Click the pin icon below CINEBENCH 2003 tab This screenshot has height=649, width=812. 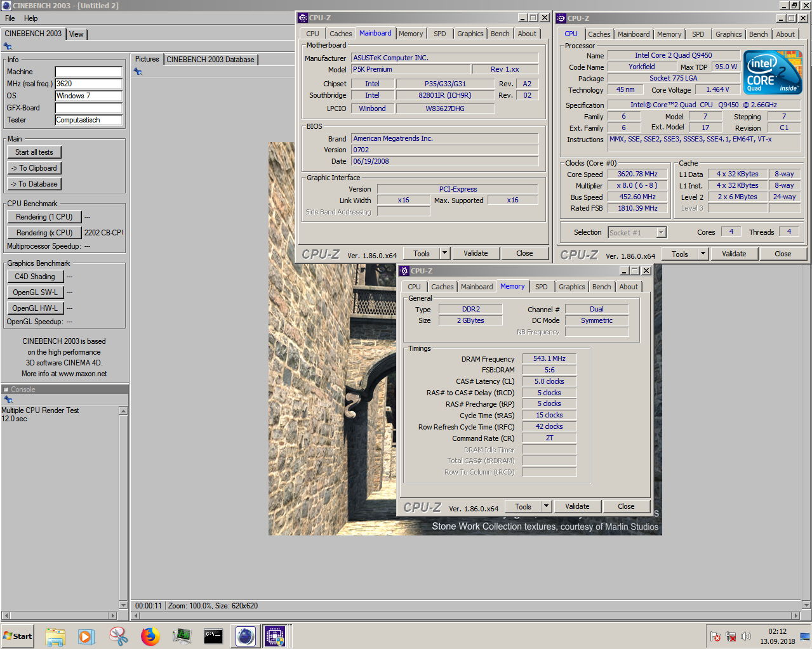coord(8,46)
